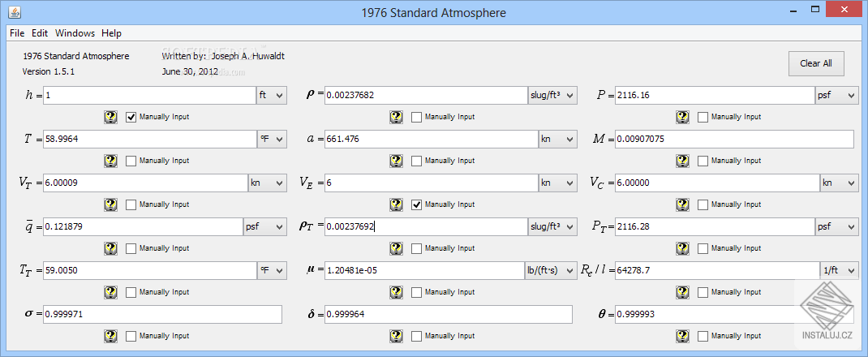Click the Clear All button
The height and width of the screenshot is (357, 868).
coord(816,63)
